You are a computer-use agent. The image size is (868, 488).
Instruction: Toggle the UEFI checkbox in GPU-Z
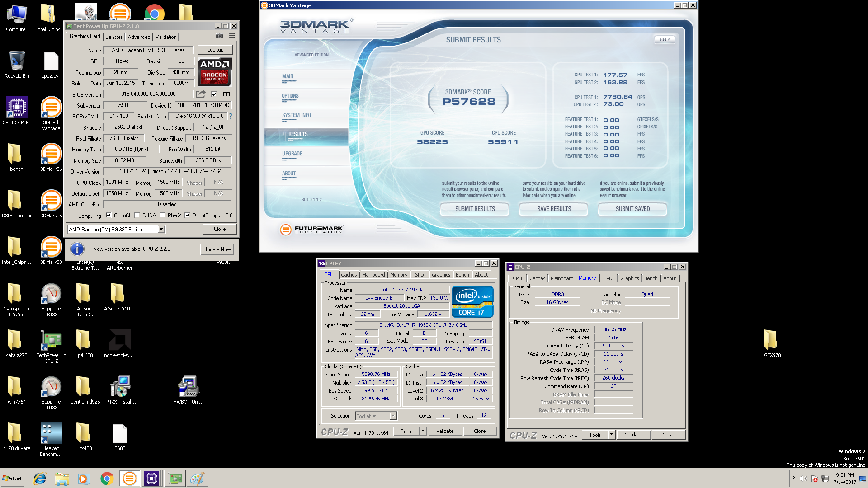[x=214, y=94]
